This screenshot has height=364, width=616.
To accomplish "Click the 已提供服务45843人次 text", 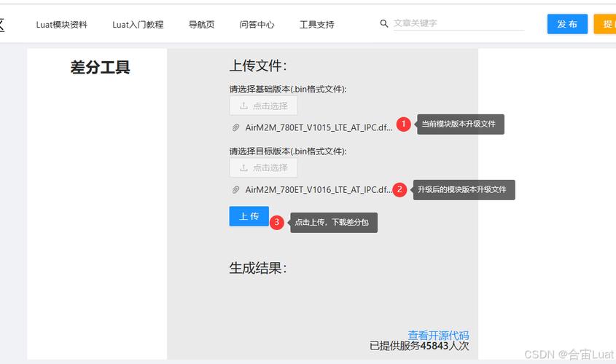I will (x=419, y=346).
